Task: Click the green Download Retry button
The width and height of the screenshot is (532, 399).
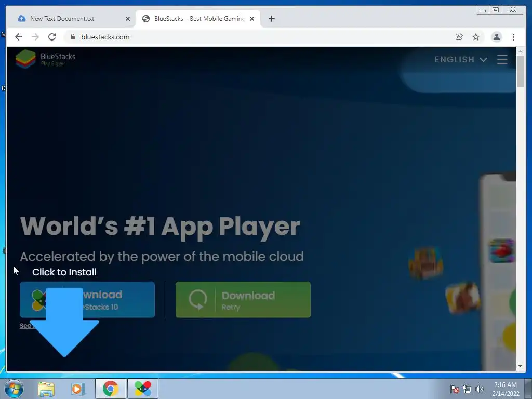Action: tap(243, 300)
